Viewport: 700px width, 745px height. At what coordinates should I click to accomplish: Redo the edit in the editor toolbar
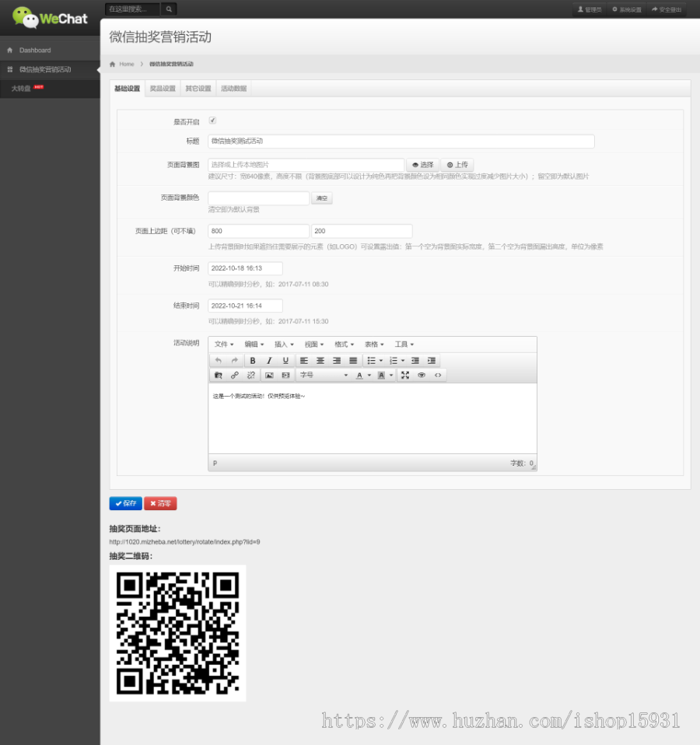[x=234, y=361]
